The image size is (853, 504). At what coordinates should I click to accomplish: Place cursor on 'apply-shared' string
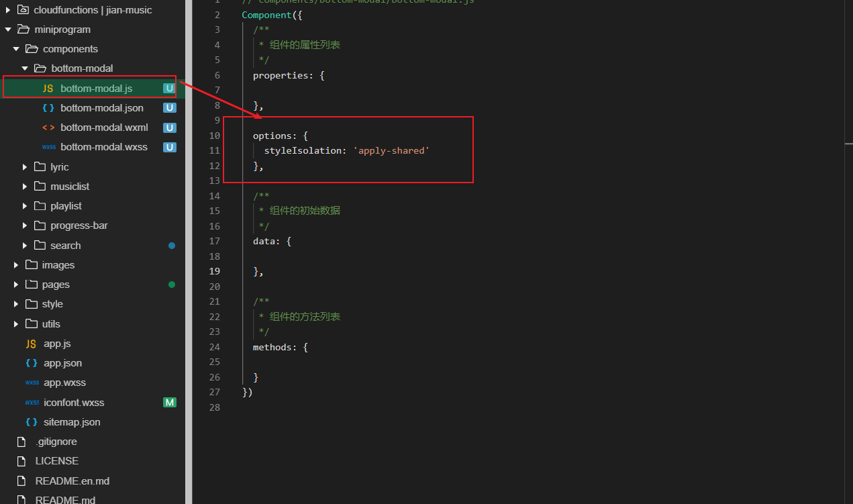391,150
